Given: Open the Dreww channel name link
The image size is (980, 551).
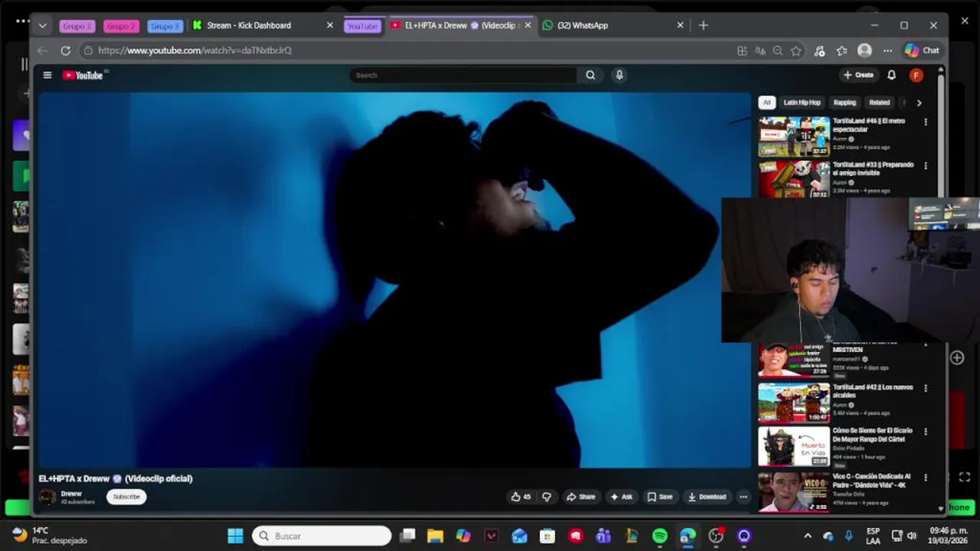Looking at the screenshot, I should [x=71, y=494].
